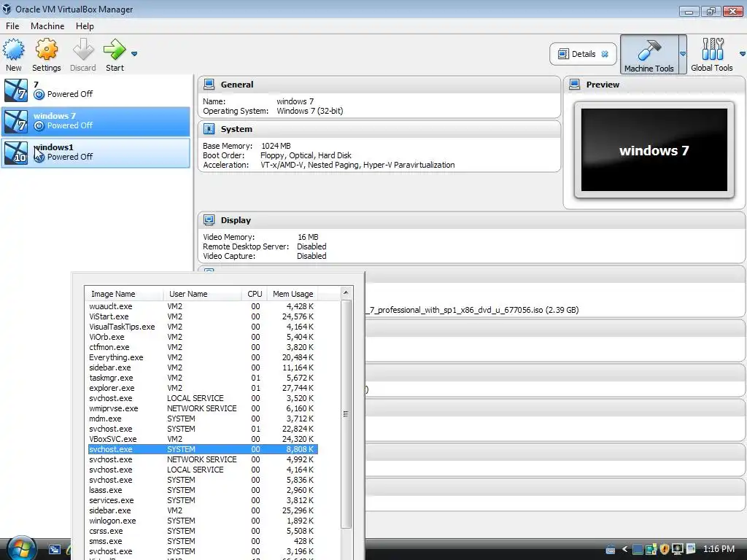Select the sidebar.exe 25,296 K row
The width and height of the screenshot is (747, 560).
click(x=203, y=510)
